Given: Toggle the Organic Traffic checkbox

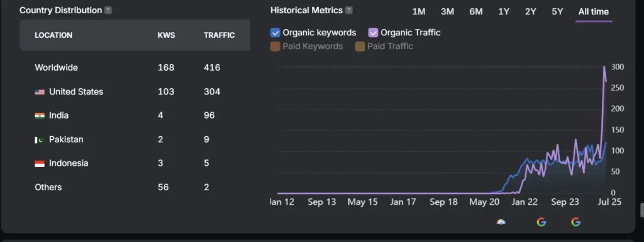Looking at the screenshot, I should [373, 33].
